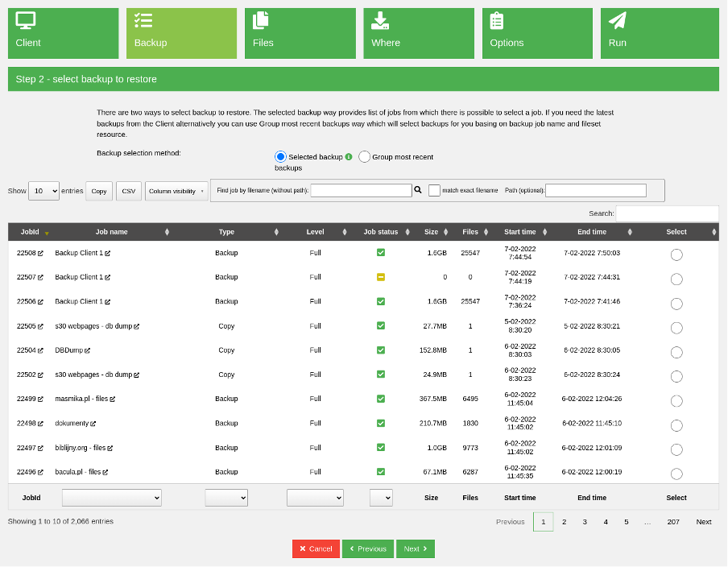Click the green status icon for job 22506
The image size is (728, 567).
pyautogui.click(x=381, y=301)
